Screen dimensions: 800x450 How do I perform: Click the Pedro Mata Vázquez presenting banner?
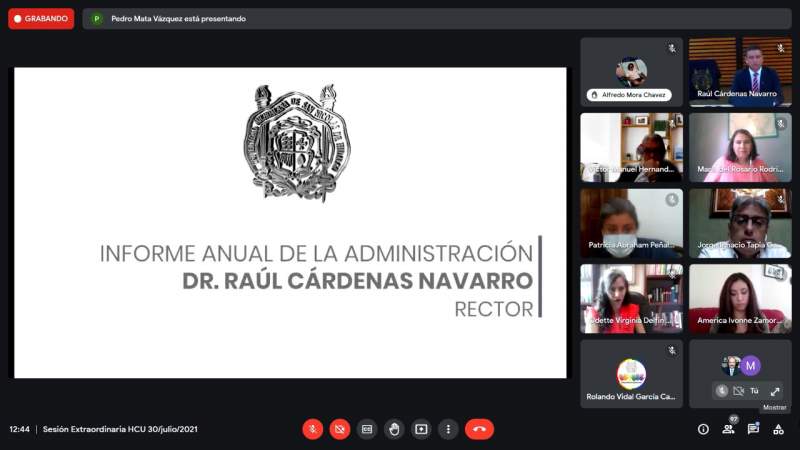(437, 19)
